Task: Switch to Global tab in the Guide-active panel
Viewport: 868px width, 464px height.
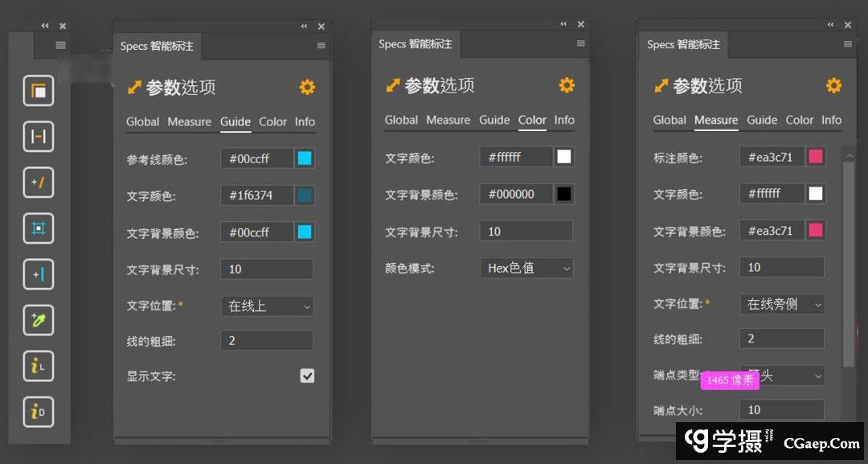Action: (x=142, y=121)
